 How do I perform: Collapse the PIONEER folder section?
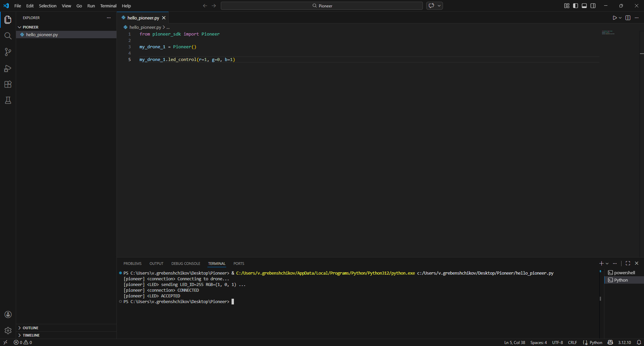click(x=30, y=27)
